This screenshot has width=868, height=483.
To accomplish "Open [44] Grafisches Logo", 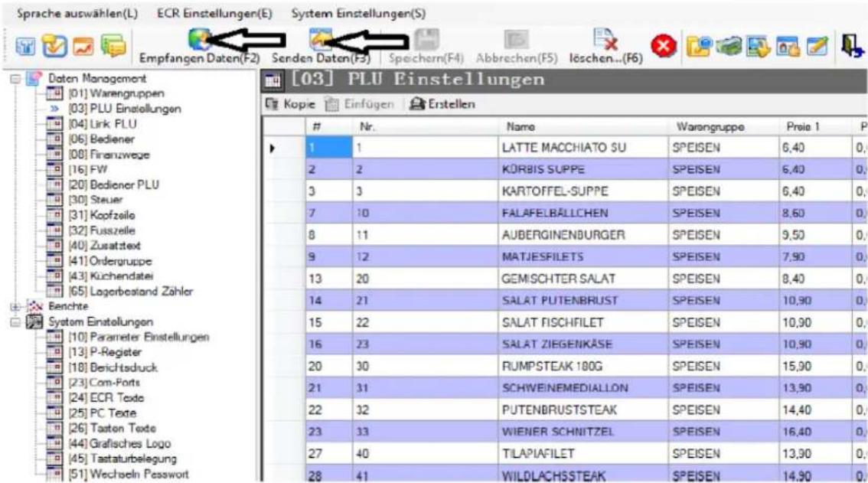I will coord(119,443).
